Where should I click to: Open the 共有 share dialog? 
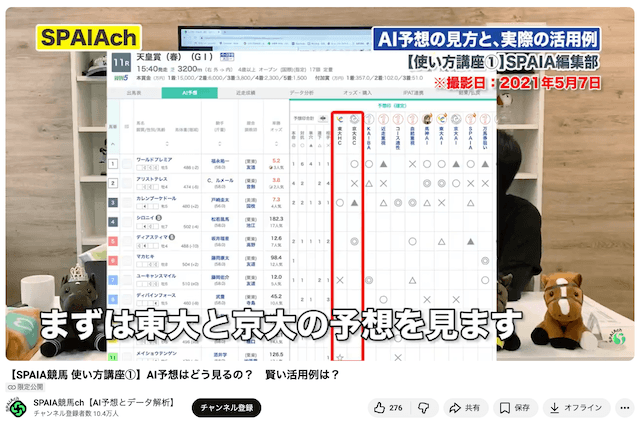point(465,407)
